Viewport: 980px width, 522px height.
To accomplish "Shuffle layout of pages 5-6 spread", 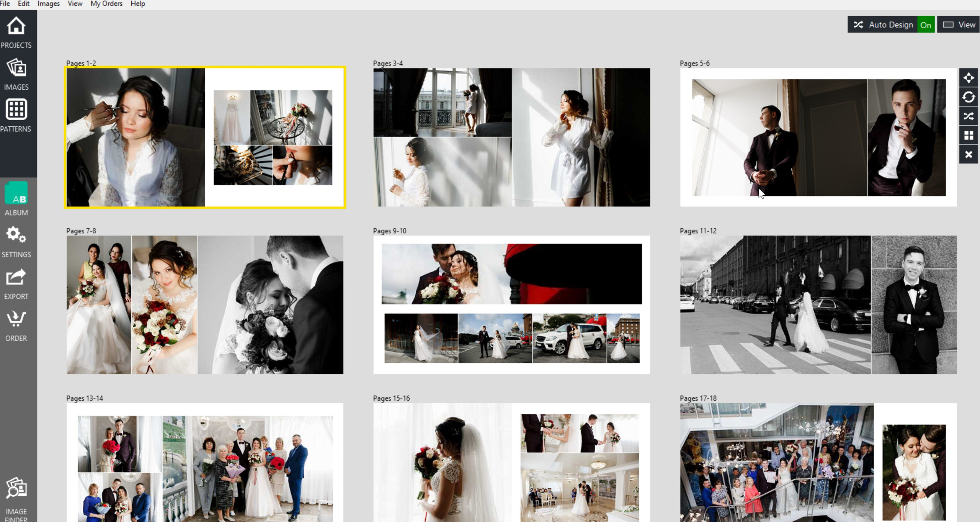I will [x=969, y=116].
